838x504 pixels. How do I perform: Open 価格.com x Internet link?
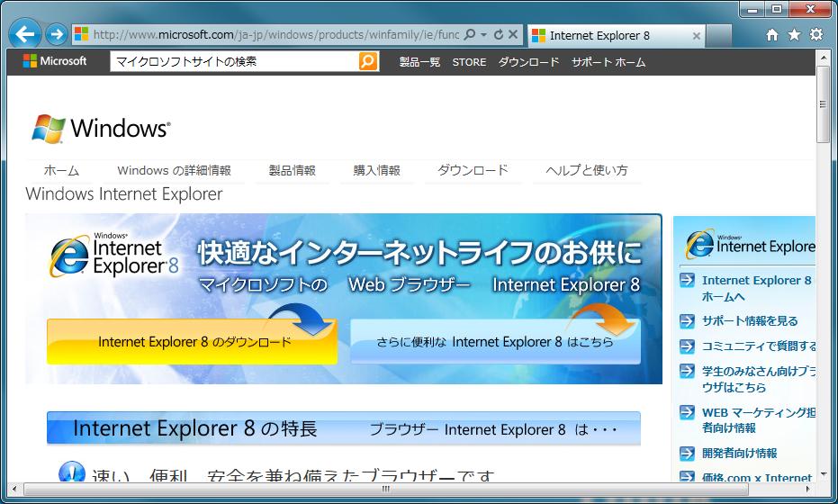tap(757, 477)
